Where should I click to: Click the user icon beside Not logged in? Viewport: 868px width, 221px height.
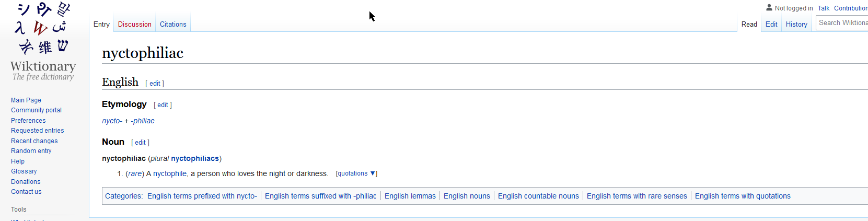769,8
